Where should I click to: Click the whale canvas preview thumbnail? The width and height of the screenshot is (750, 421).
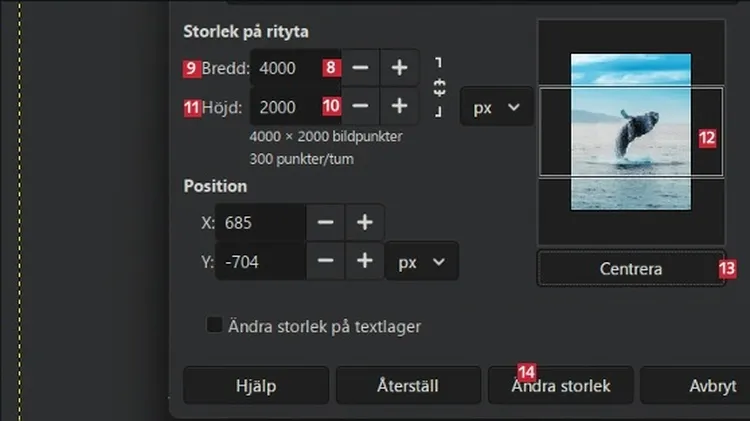click(630, 131)
